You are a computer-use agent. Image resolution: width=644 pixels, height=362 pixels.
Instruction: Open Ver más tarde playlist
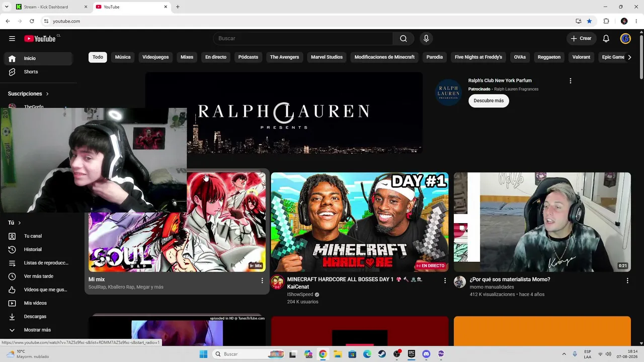(x=38, y=276)
